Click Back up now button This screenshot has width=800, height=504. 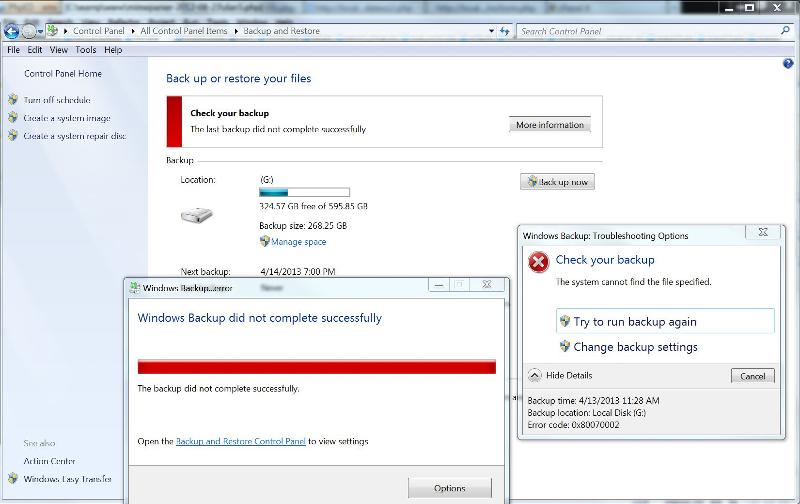click(557, 182)
